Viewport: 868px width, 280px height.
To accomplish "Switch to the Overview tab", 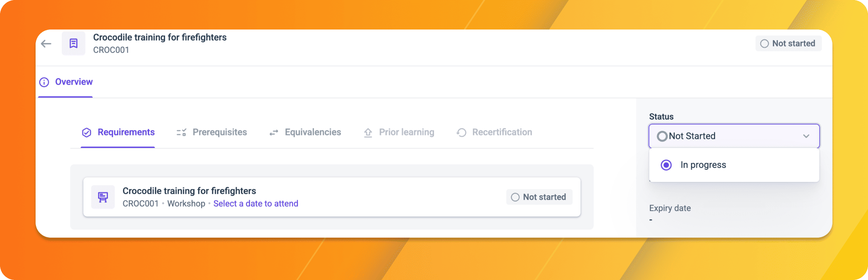I will (66, 82).
